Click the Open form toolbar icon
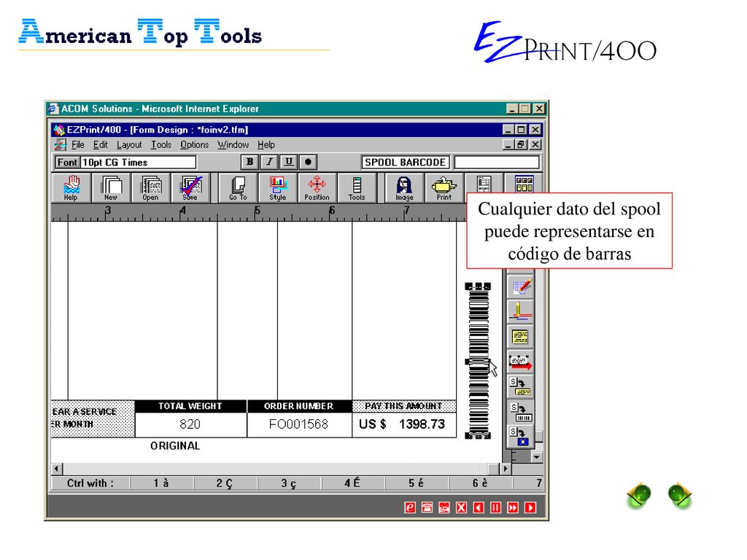This screenshot has width=747, height=560. [150, 188]
